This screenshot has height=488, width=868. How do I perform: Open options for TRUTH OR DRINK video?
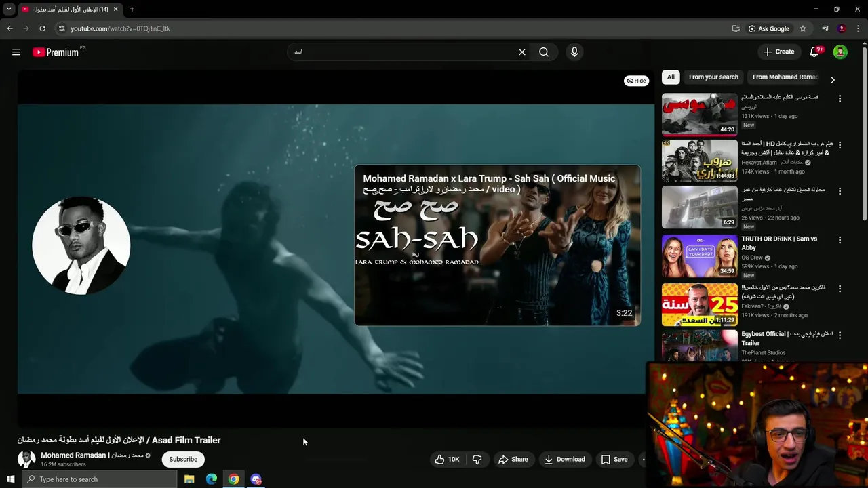(x=840, y=240)
